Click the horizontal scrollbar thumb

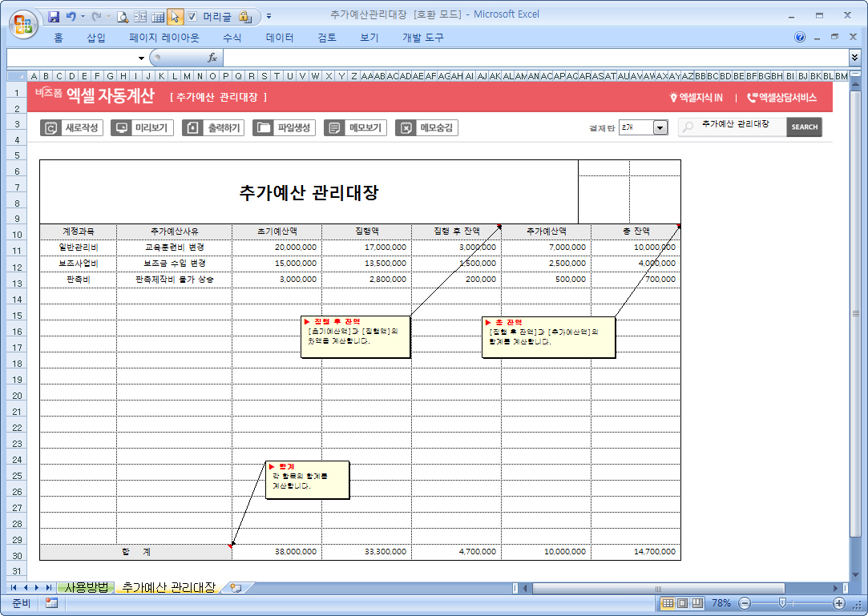click(658, 588)
